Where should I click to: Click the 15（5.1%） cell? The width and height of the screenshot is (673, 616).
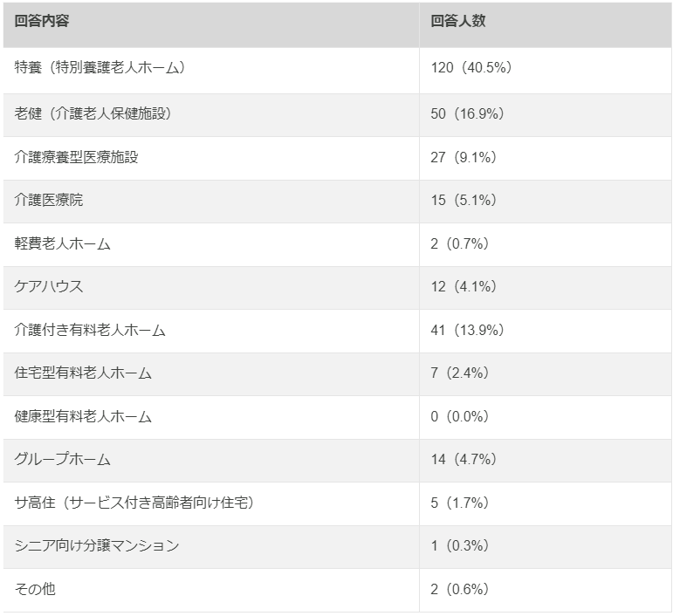(464, 201)
